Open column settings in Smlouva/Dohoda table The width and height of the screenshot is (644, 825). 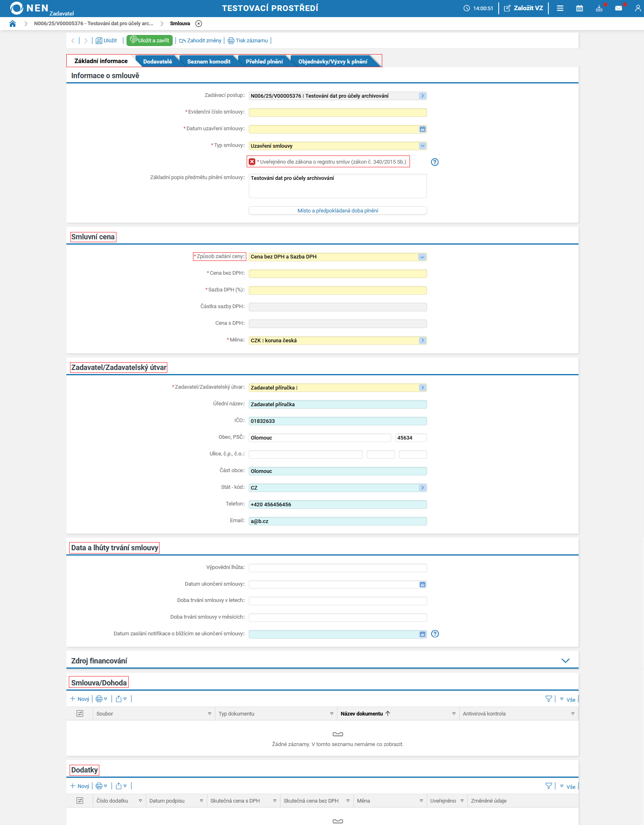[x=80, y=713]
